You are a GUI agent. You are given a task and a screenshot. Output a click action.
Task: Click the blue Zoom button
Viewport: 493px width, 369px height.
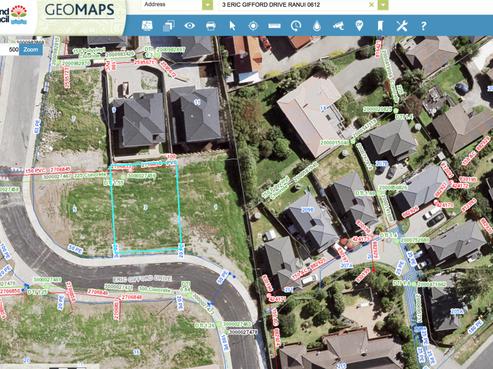pyautogui.click(x=31, y=49)
